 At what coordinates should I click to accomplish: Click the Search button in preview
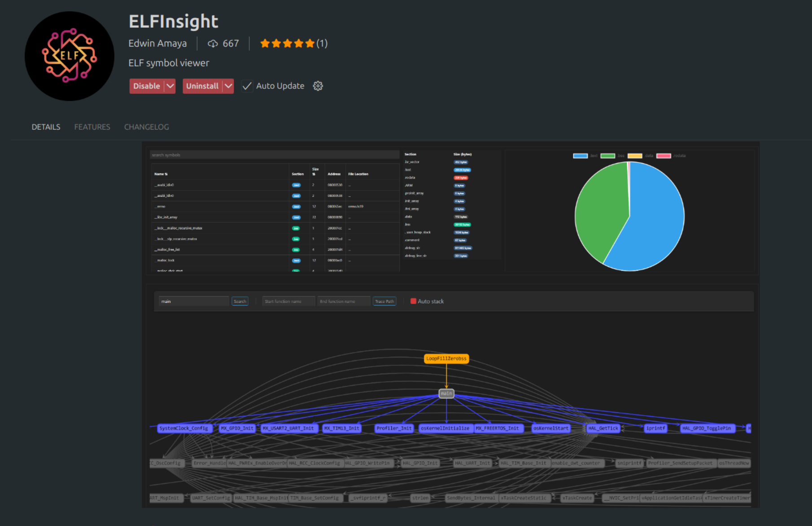[240, 301]
